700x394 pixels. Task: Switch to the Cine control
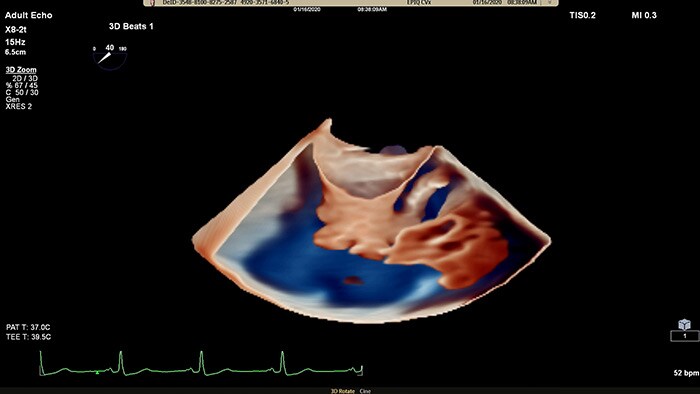pyautogui.click(x=365, y=391)
